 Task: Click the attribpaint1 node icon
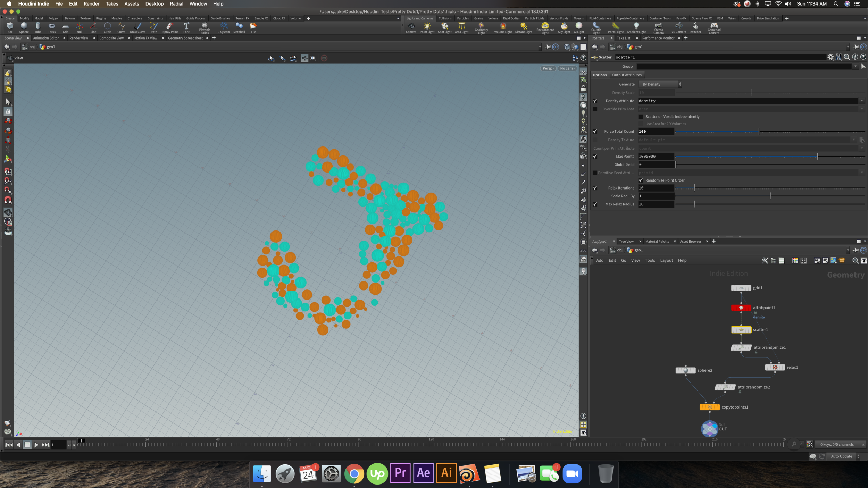pos(741,308)
